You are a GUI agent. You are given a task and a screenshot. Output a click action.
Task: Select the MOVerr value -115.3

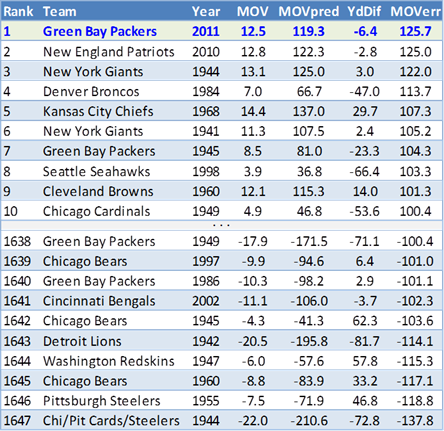coord(415,361)
